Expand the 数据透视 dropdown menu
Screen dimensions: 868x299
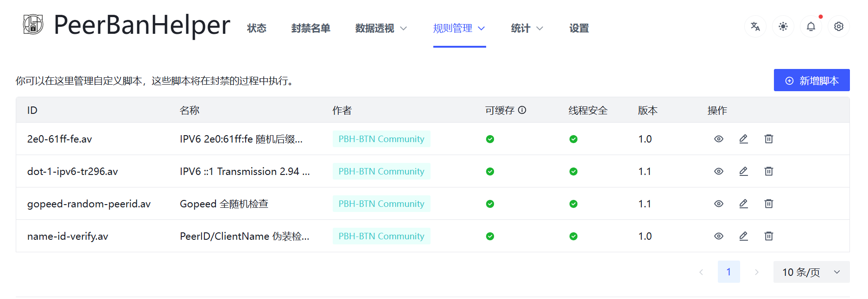381,29
